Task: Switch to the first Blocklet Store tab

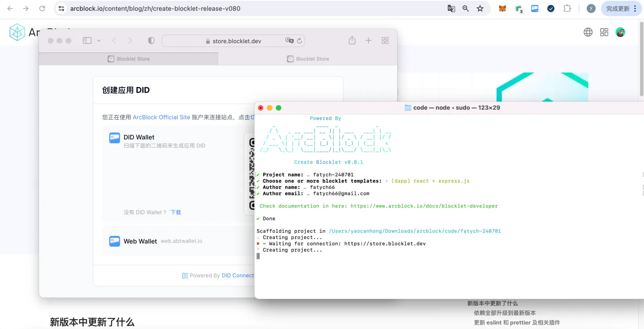Action: tap(129, 59)
